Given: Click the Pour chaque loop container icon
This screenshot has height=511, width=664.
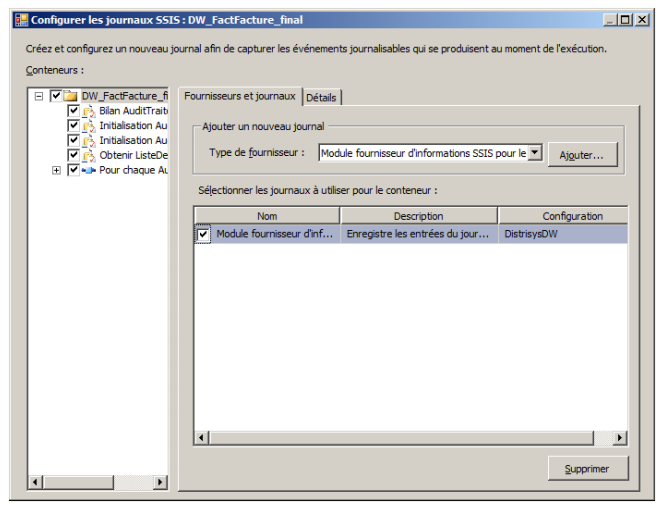Looking at the screenshot, I should 88,171.
